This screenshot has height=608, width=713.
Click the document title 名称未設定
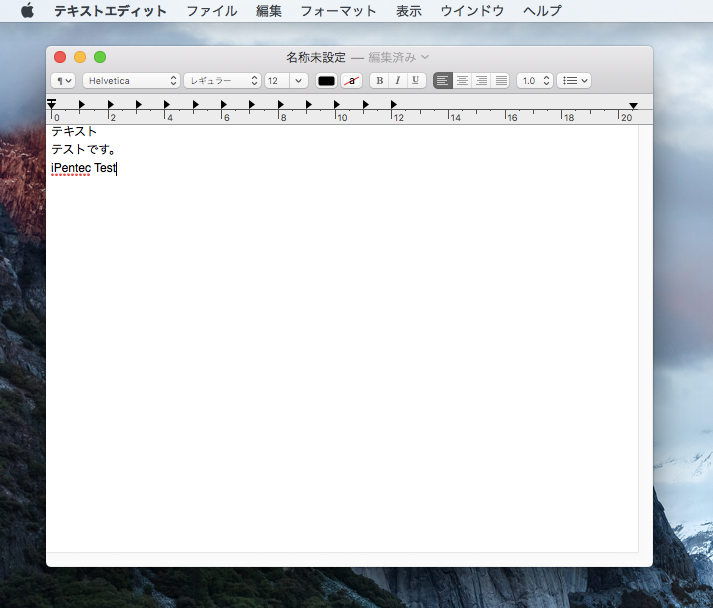coord(316,57)
